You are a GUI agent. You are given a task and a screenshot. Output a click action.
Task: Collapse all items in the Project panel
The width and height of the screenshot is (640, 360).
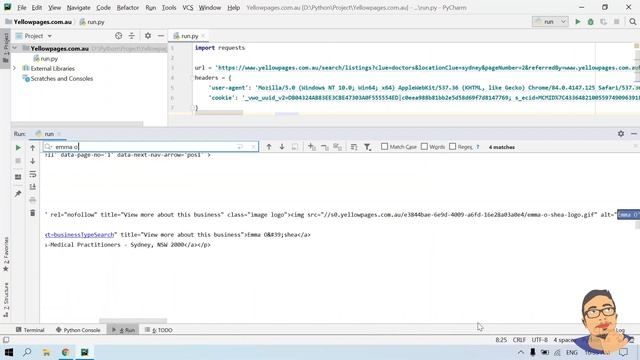point(131,36)
